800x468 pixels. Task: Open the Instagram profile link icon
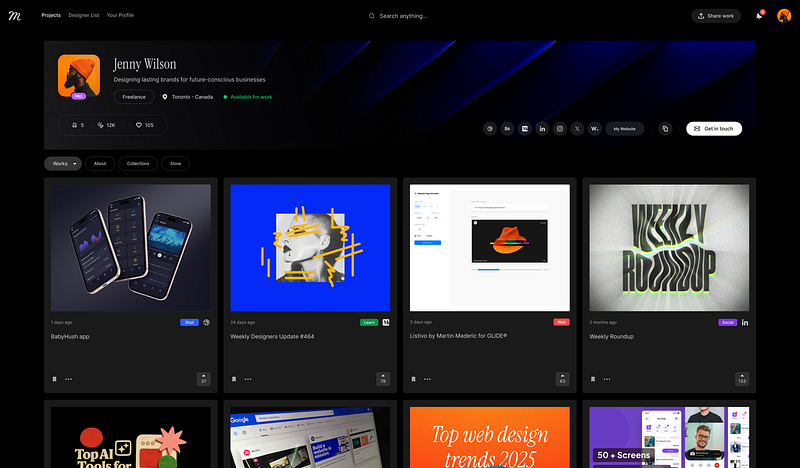pyautogui.click(x=560, y=129)
